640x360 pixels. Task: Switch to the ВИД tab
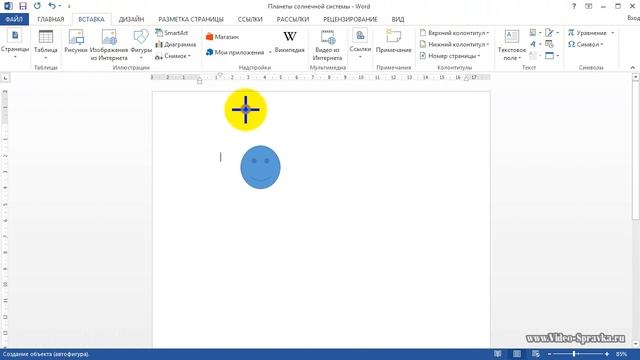pos(398,19)
